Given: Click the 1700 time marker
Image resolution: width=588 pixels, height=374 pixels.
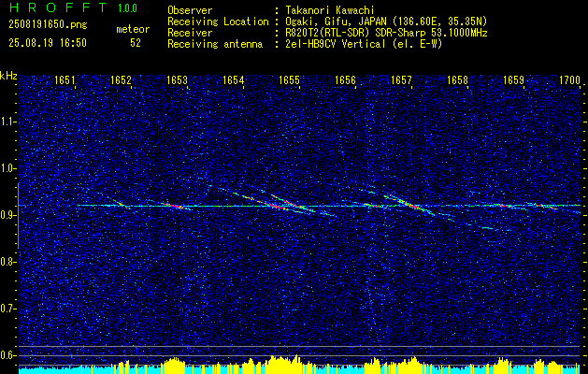Looking at the screenshot, I should (x=569, y=80).
